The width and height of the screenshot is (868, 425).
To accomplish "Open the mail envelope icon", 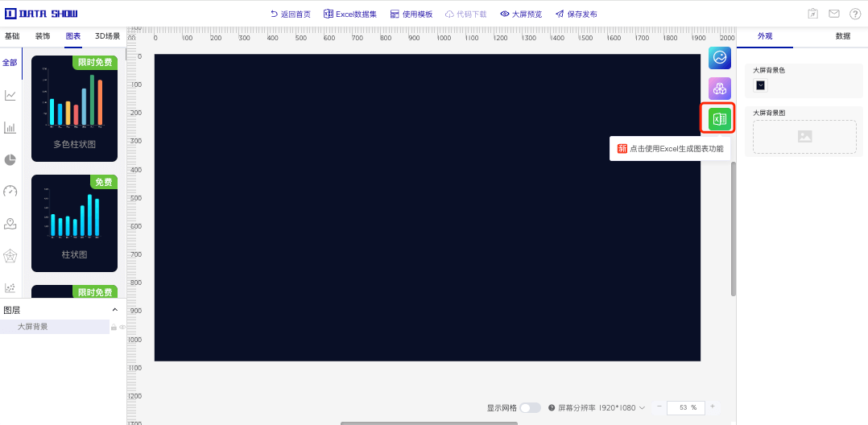I will pyautogui.click(x=834, y=14).
